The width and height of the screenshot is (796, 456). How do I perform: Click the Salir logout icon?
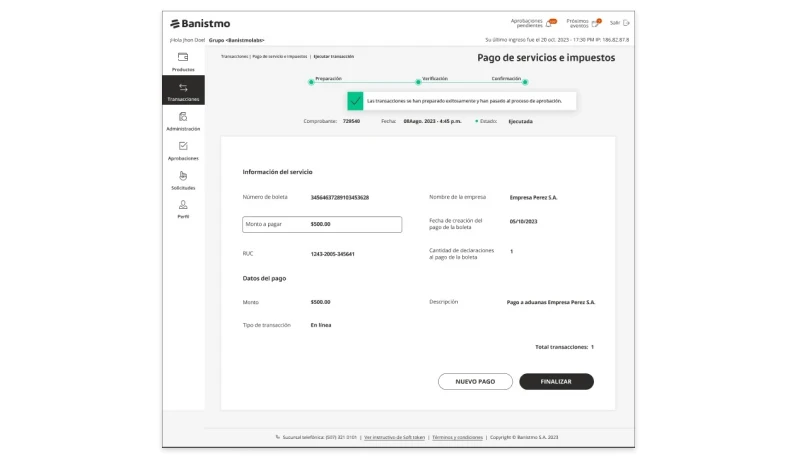click(x=626, y=23)
